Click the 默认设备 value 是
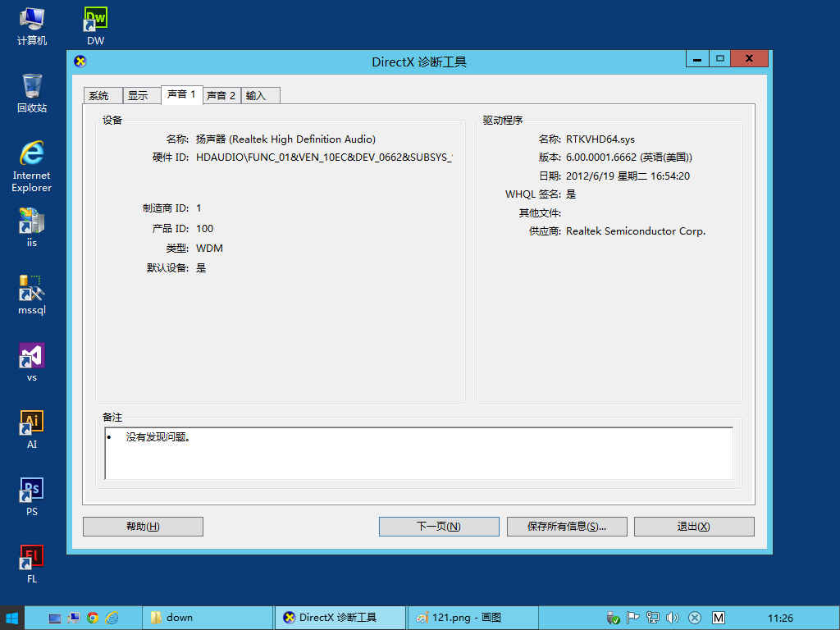840x630 pixels. [x=201, y=268]
